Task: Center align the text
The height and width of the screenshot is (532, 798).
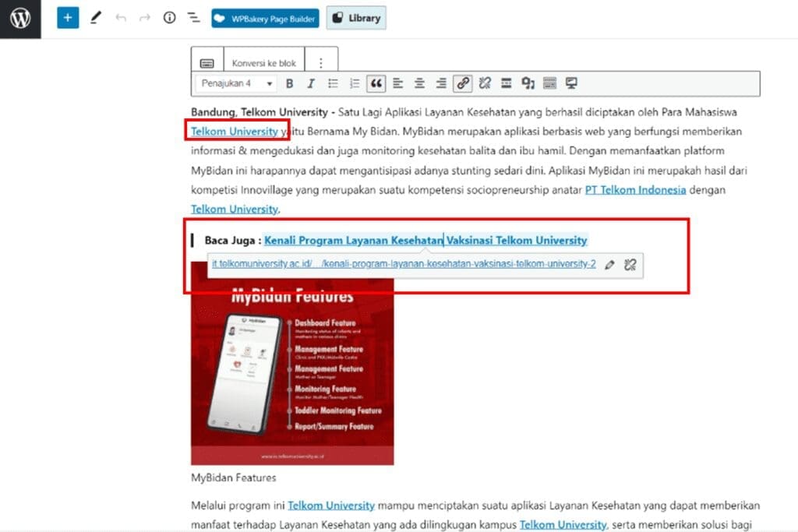Action: (x=419, y=83)
